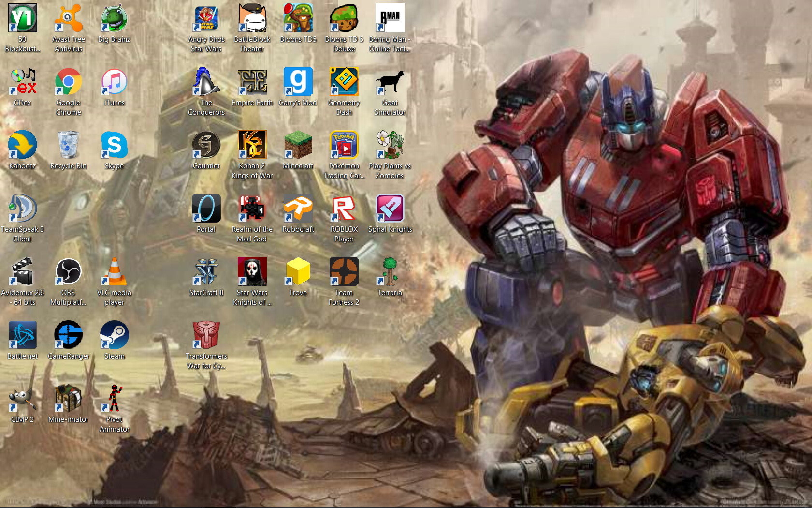This screenshot has height=508, width=812.
Task: Click the OBS Multiplatform icon
Action: tap(68, 272)
